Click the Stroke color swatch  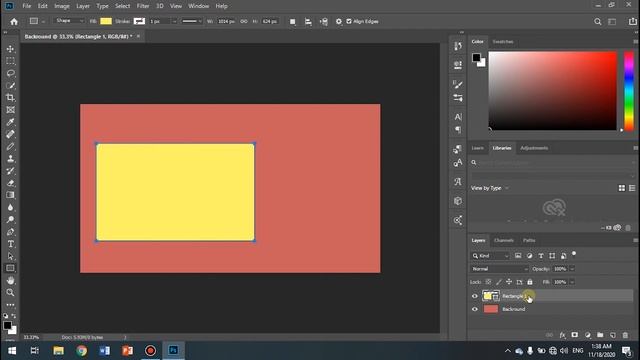pos(139,21)
